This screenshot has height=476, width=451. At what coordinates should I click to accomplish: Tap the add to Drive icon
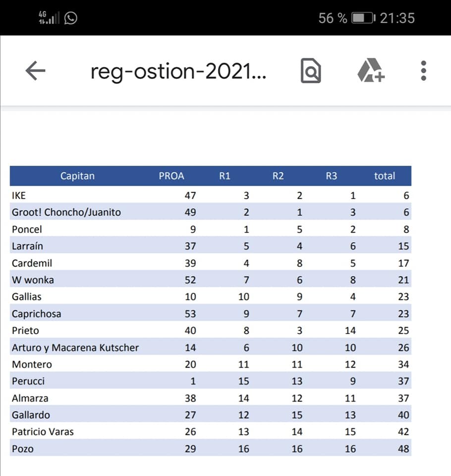coord(371,70)
